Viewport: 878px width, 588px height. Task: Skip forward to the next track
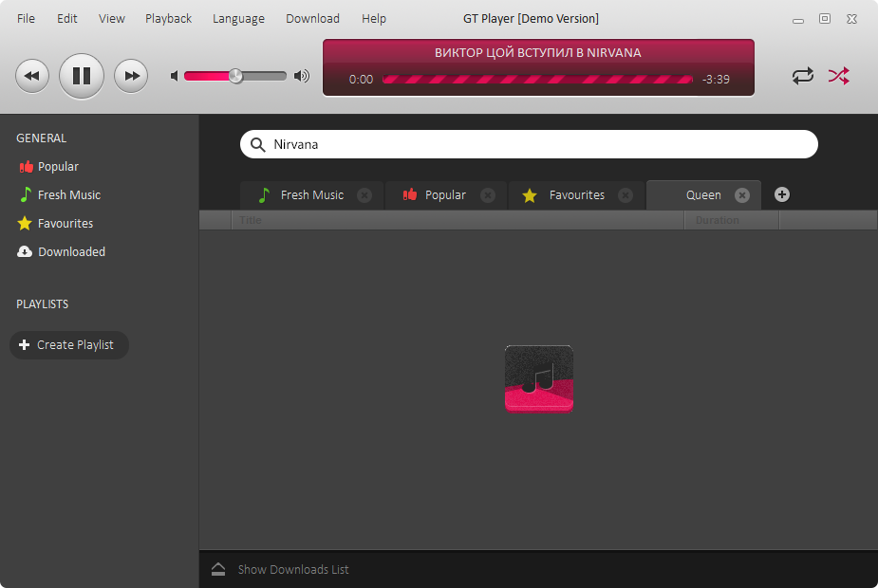131,76
